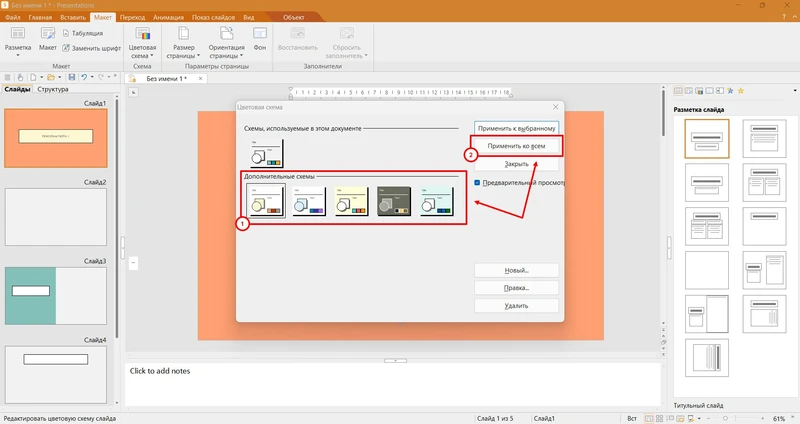
Task: Select the Слайды panel tab
Action: coord(17,89)
